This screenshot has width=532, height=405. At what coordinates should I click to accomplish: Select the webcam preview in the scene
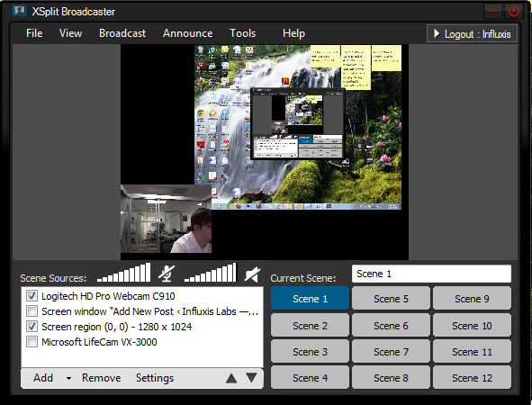[166, 219]
